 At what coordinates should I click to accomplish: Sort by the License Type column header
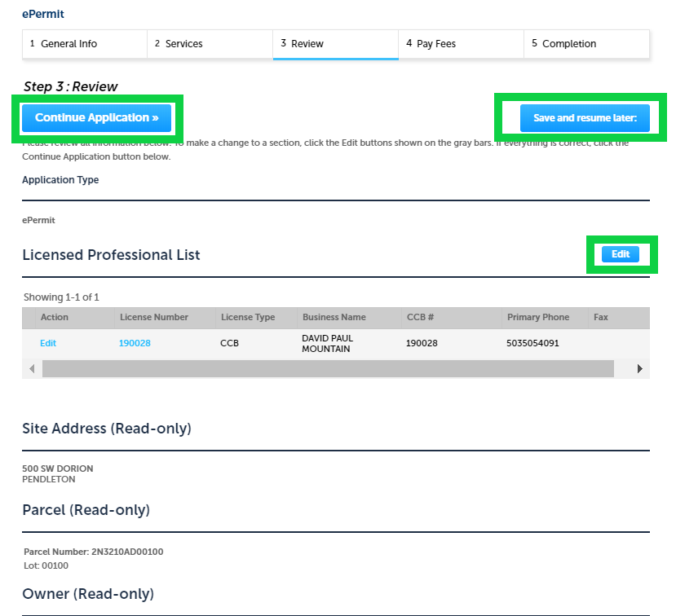tap(248, 318)
